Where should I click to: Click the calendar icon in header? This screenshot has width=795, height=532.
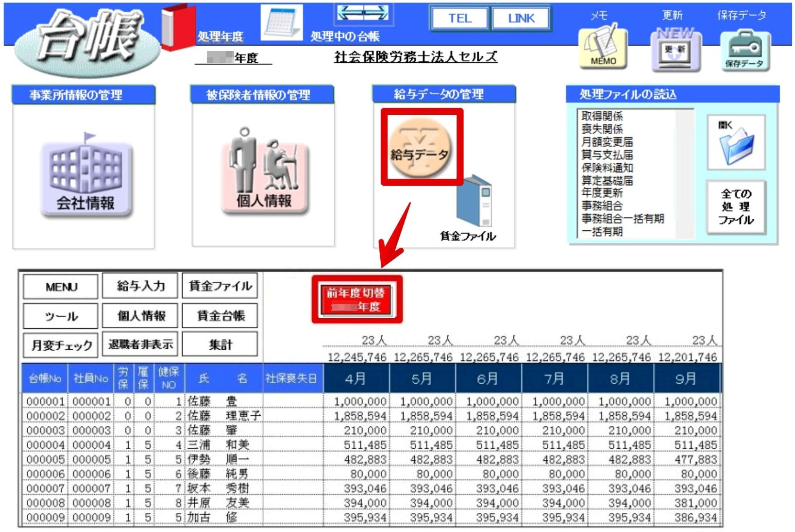(282, 23)
